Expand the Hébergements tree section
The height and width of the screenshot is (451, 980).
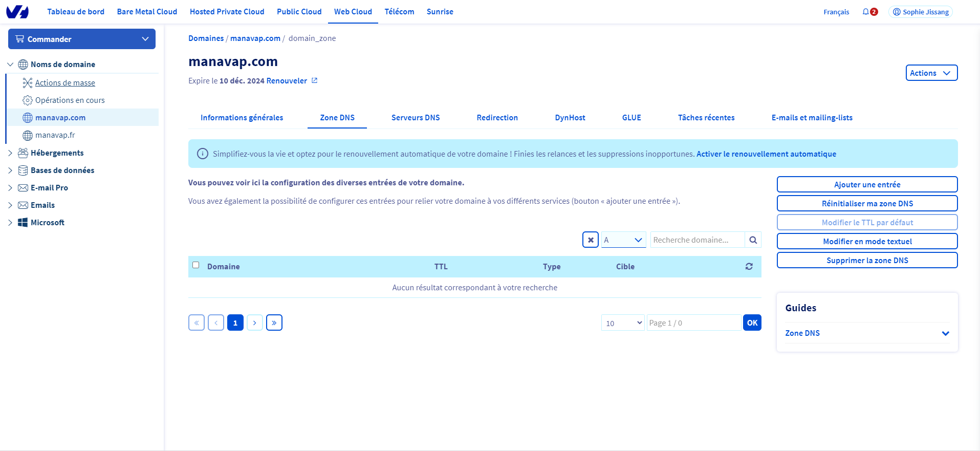pyautogui.click(x=10, y=153)
